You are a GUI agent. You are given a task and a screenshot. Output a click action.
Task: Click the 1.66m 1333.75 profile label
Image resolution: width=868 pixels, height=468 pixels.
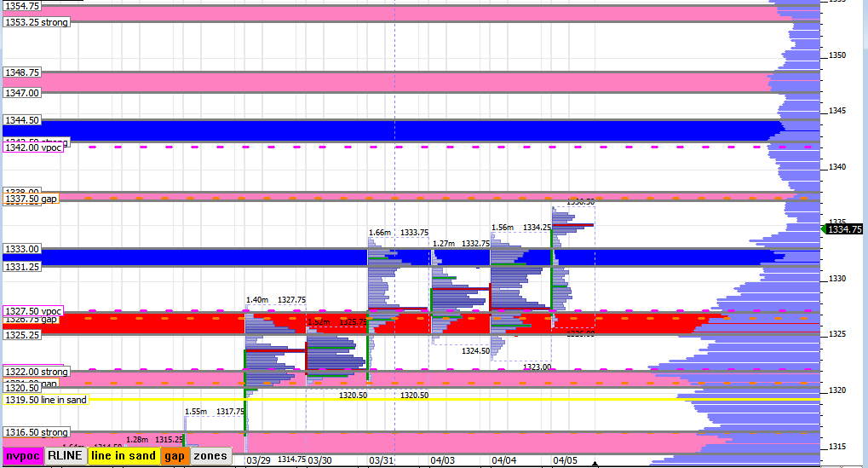tap(399, 233)
